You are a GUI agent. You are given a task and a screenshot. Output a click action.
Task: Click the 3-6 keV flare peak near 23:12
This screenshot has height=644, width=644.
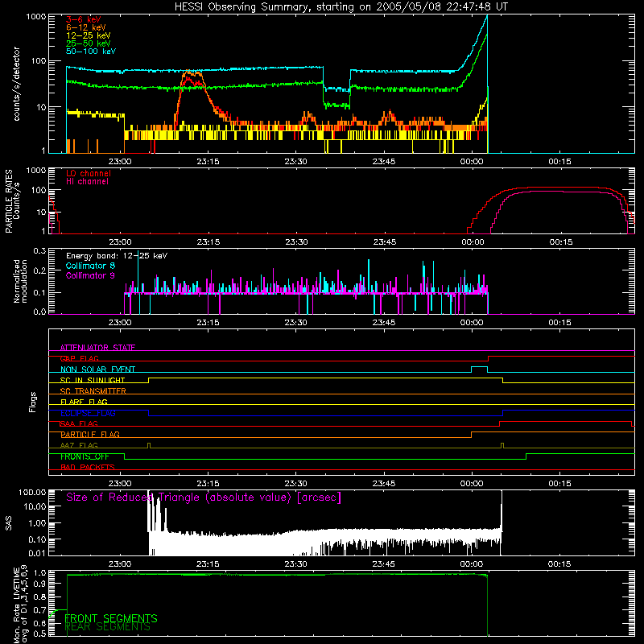188,79
